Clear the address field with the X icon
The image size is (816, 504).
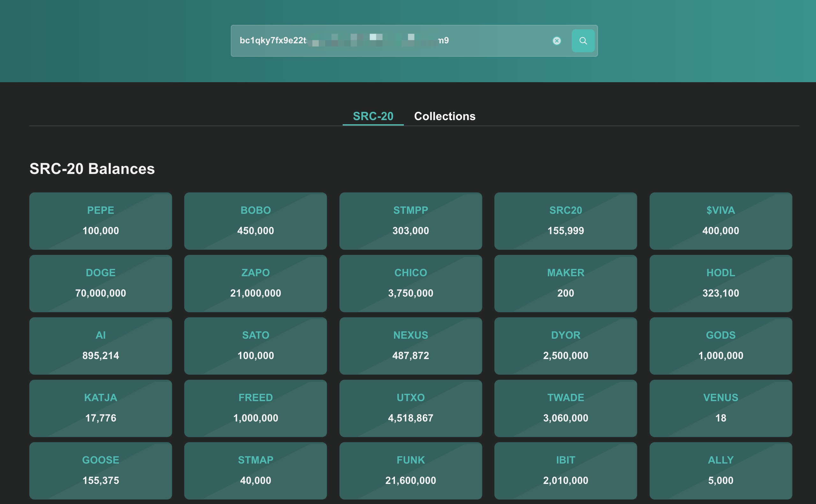pyautogui.click(x=557, y=41)
